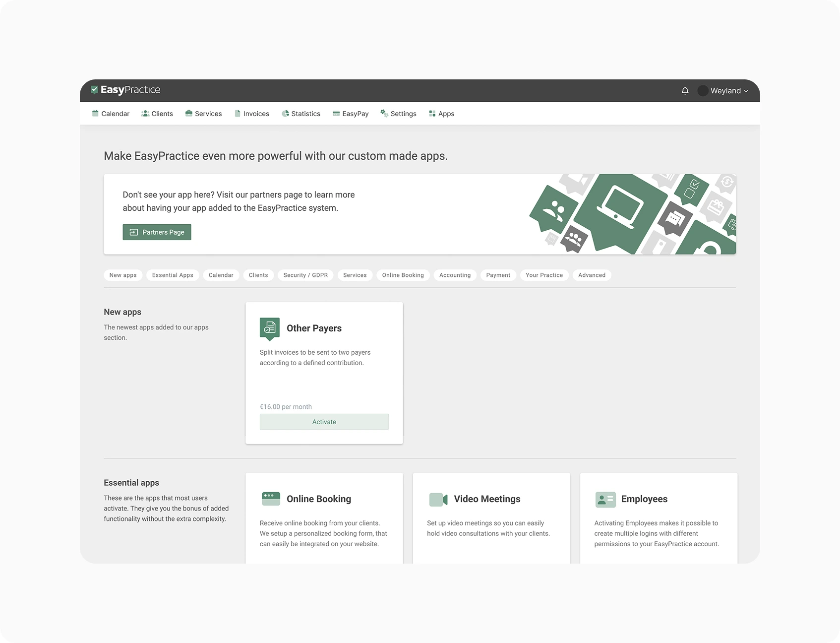Open Services from the navigation bar
Image resolution: width=840 pixels, height=643 pixels.
pyautogui.click(x=203, y=114)
